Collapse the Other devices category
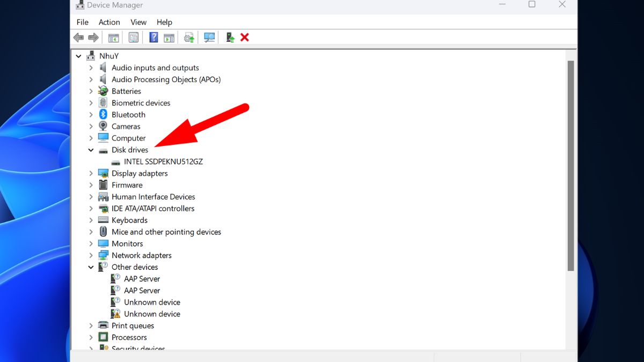Viewport: 644px width, 362px height. pos(91,267)
